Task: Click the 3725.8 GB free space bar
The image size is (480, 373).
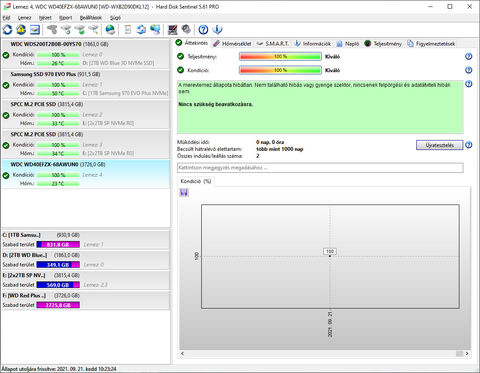Action: [x=58, y=305]
